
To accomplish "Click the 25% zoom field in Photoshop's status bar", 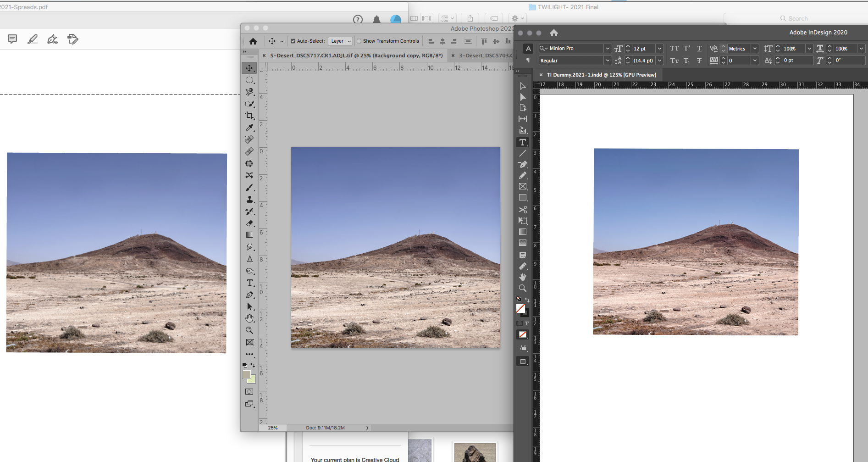I will point(272,428).
